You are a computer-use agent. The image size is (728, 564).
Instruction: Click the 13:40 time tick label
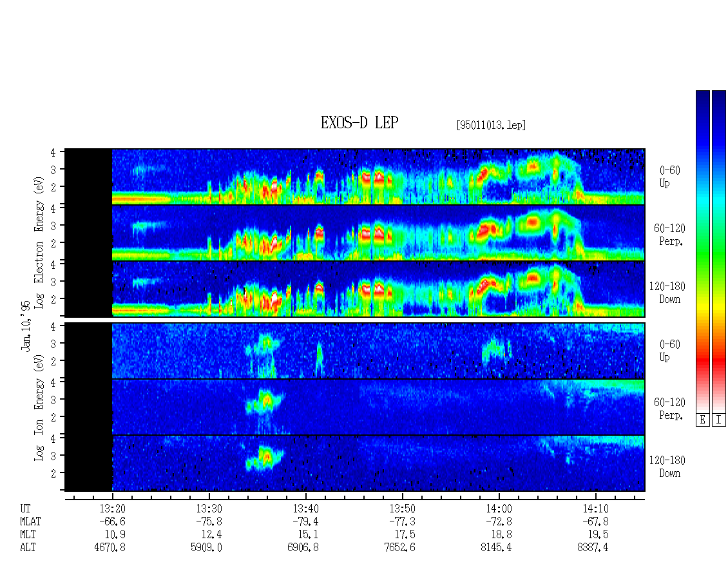coord(305,509)
